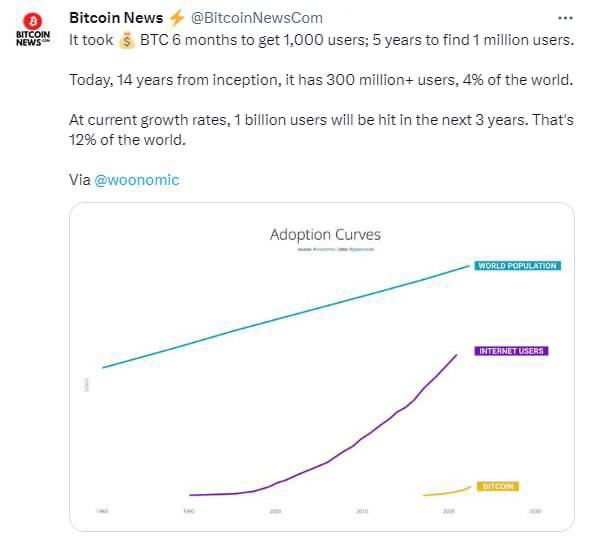Screen dimensions: 591x546
Task: Click the lightning bolt emoji beside name
Action: 177,18
